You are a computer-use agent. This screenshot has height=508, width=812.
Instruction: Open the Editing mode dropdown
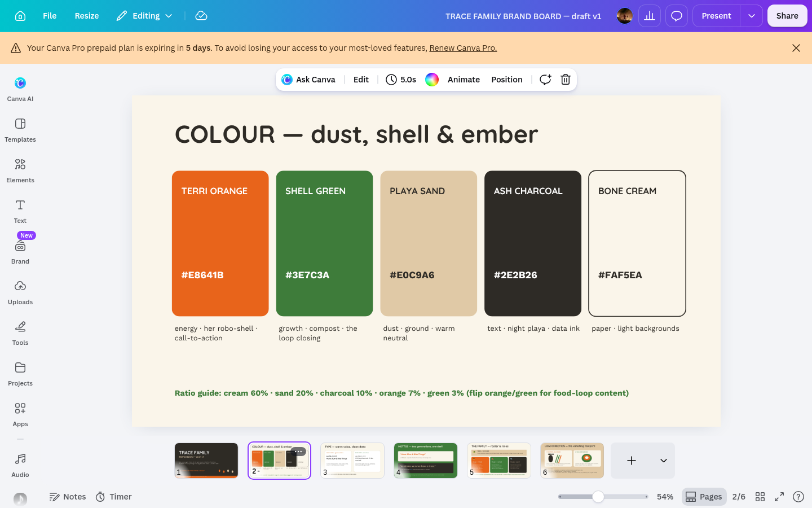(144, 16)
